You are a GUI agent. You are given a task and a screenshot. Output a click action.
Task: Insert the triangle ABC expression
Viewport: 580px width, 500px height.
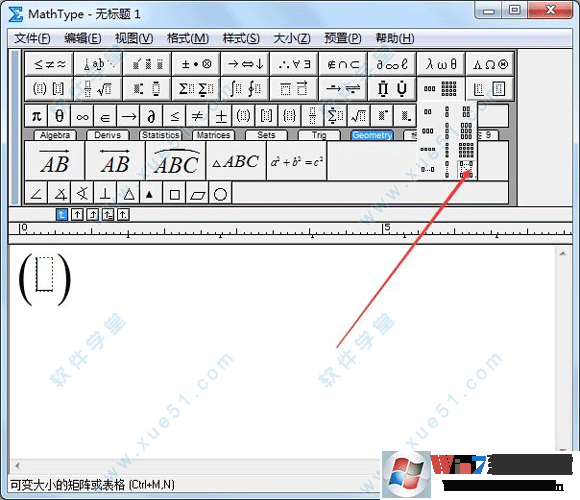236,161
